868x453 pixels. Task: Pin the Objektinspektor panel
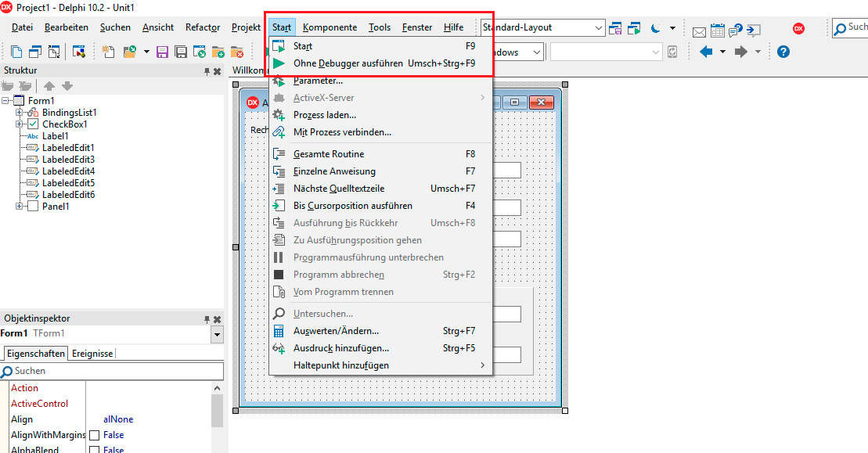point(207,319)
